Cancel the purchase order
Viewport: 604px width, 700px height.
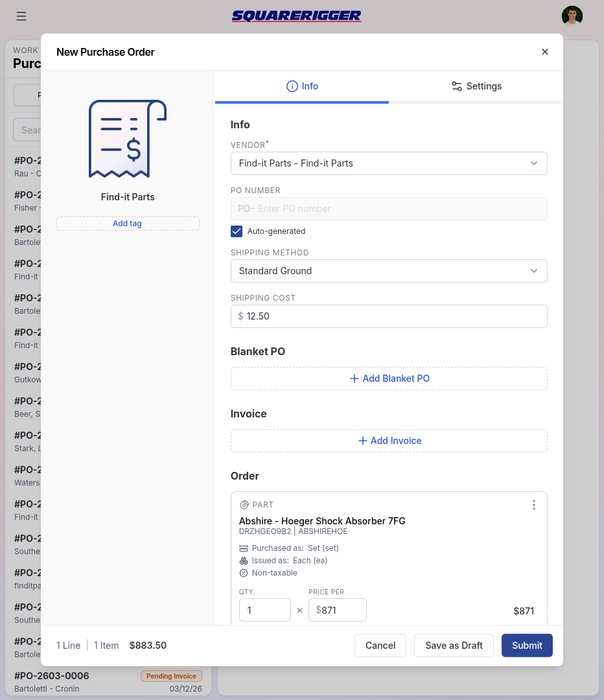tap(380, 646)
